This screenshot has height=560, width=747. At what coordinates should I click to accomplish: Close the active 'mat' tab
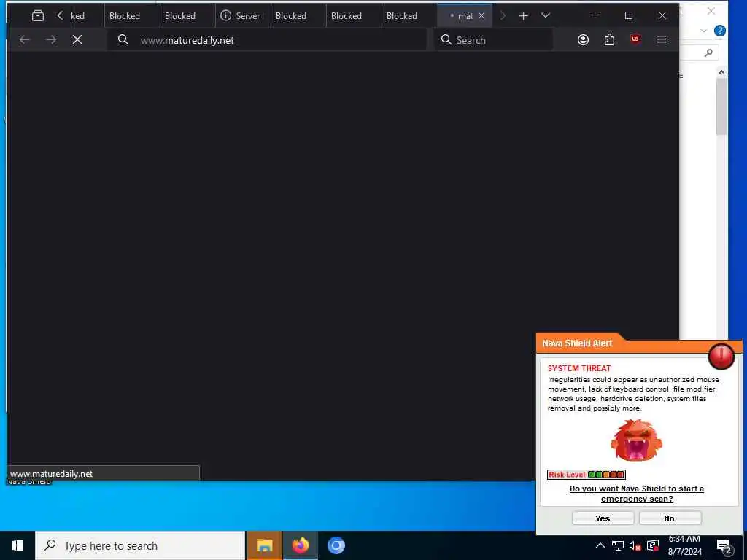pyautogui.click(x=481, y=16)
